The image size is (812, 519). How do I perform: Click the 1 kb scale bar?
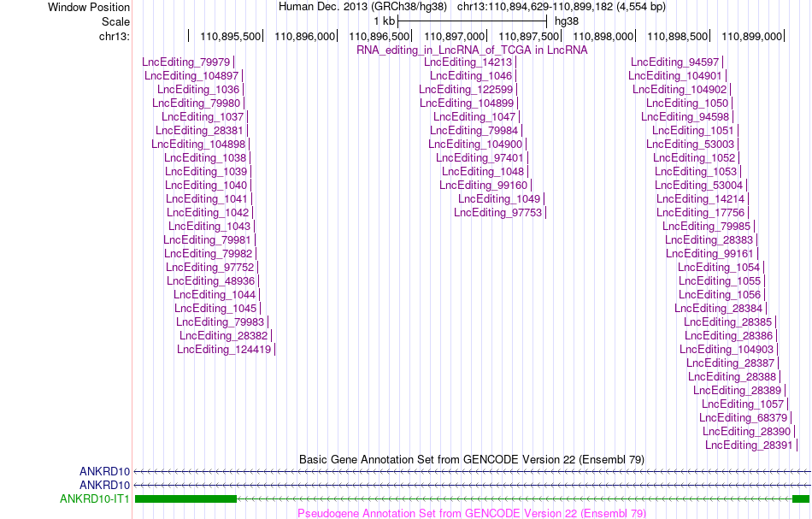click(x=473, y=21)
